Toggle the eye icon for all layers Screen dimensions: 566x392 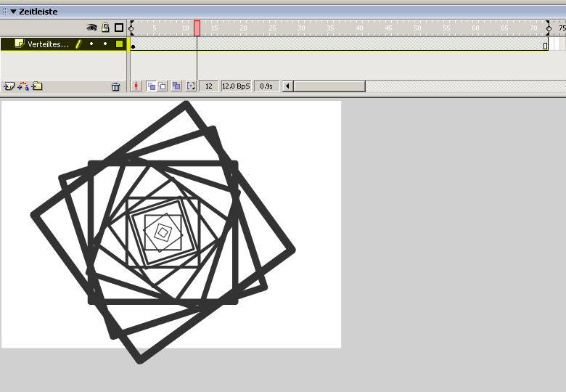tap(91, 28)
